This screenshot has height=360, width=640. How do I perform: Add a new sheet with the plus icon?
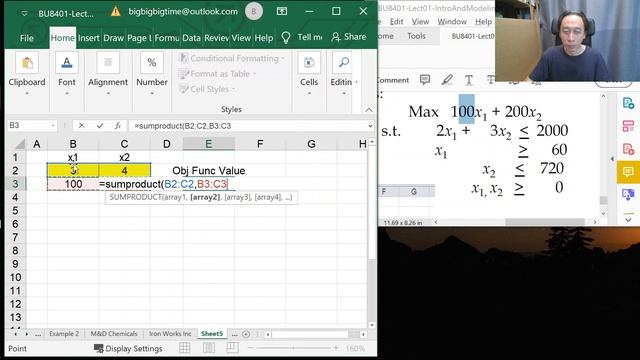coord(246,334)
